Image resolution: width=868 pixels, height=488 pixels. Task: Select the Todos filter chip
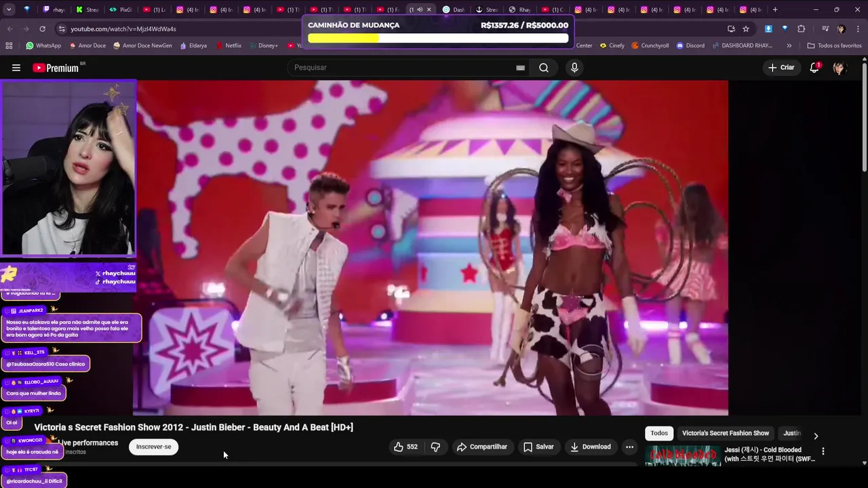(659, 433)
